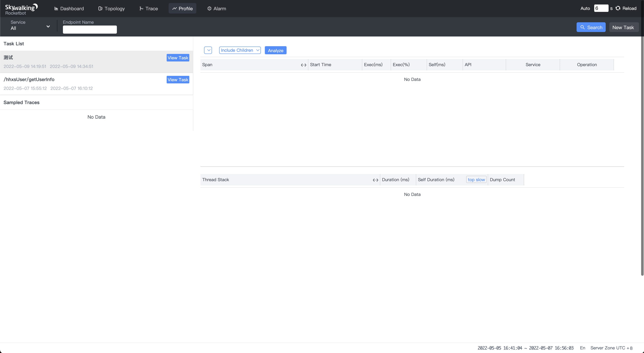Open the dropdown left of Include Children
Image resolution: width=644 pixels, height=353 pixels.
208,50
